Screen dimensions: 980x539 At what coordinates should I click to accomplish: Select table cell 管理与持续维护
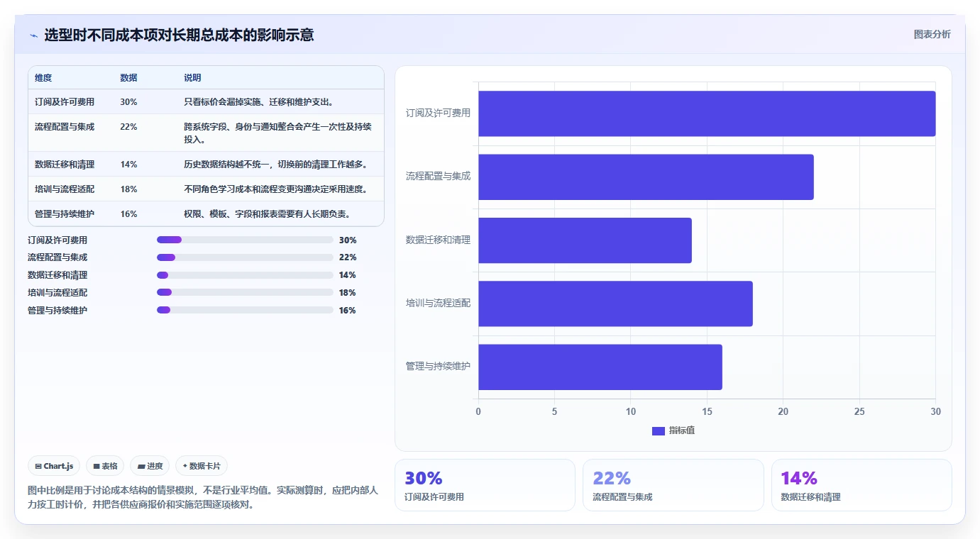pos(65,214)
